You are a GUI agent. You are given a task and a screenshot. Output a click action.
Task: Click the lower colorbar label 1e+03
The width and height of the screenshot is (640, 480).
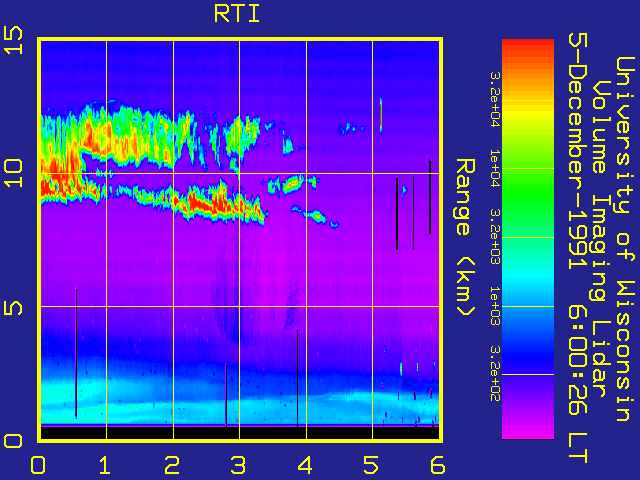pos(495,306)
